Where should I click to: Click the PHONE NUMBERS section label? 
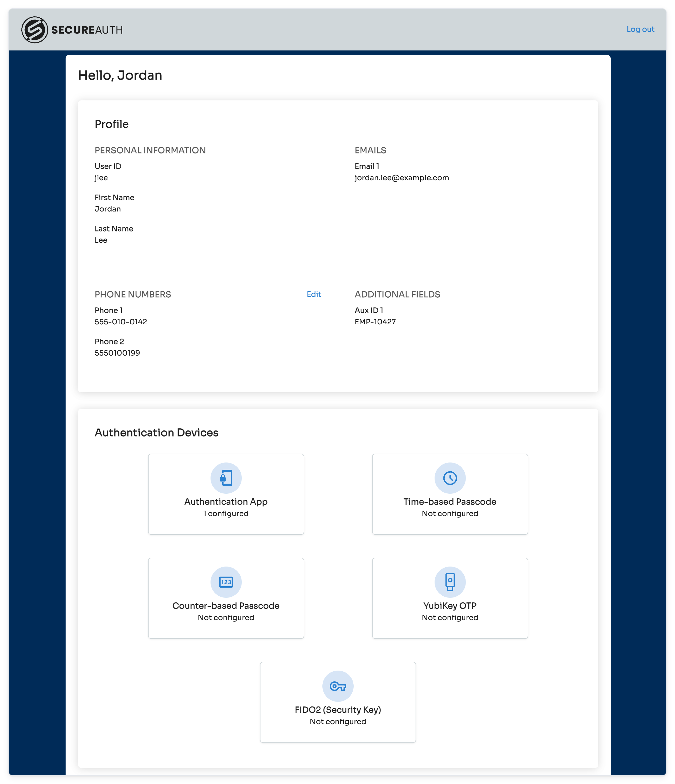(x=133, y=294)
